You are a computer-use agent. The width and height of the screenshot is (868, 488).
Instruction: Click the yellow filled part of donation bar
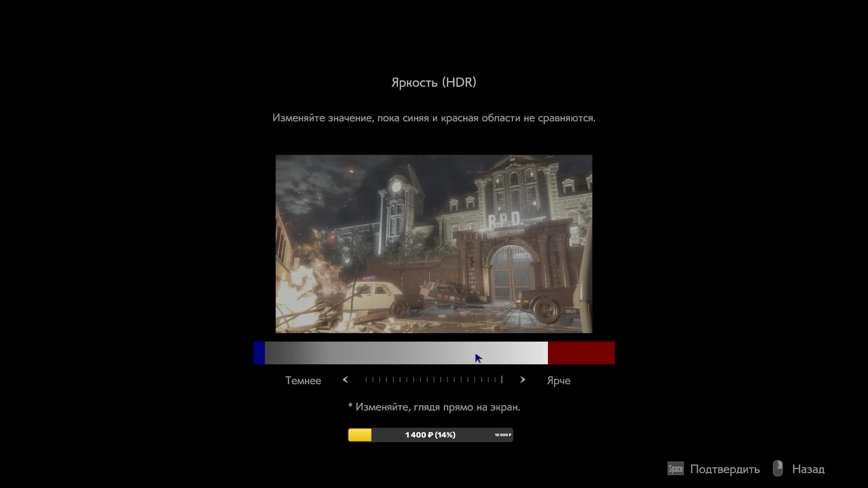tap(360, 435)
